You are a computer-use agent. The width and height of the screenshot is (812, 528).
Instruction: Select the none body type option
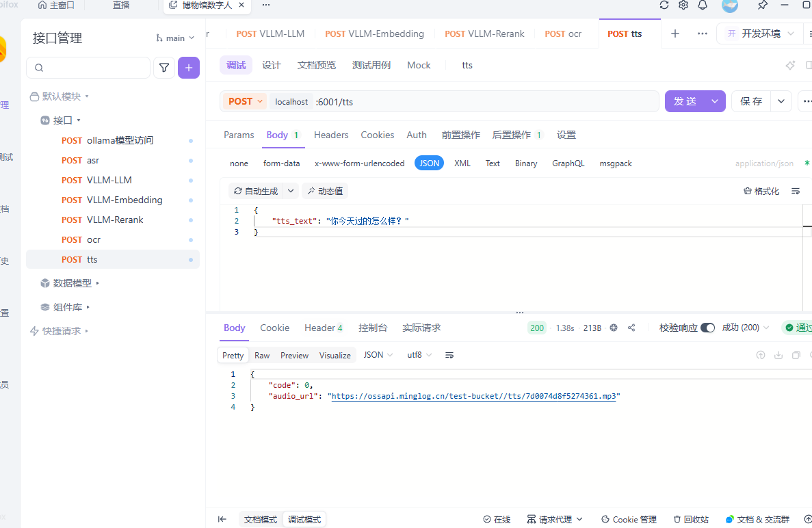pyautogui.click(x=239, y=163)
